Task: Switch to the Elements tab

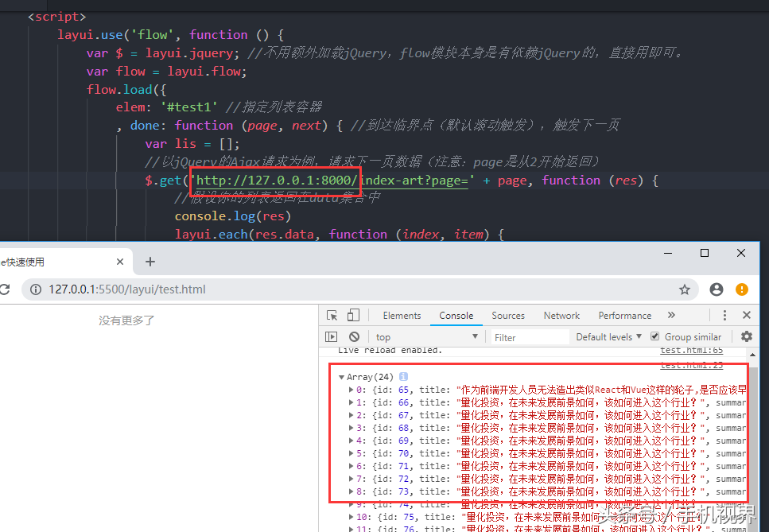Action: click(x=402, y=316)
